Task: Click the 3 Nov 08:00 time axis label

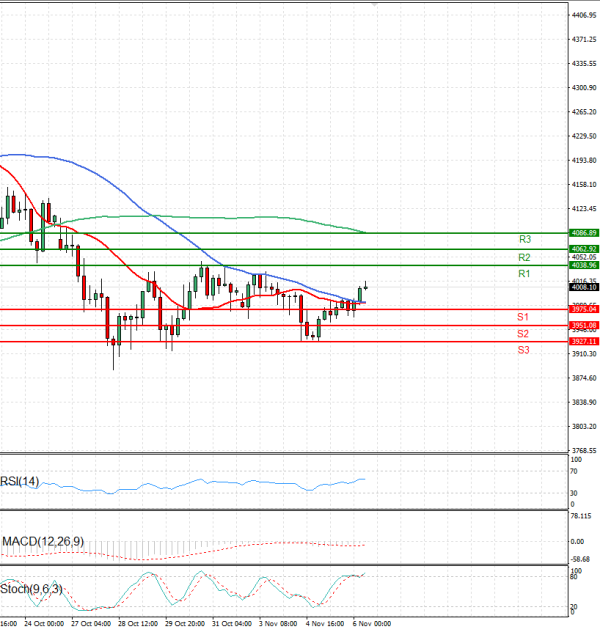Action: click(x=277, y=623)
